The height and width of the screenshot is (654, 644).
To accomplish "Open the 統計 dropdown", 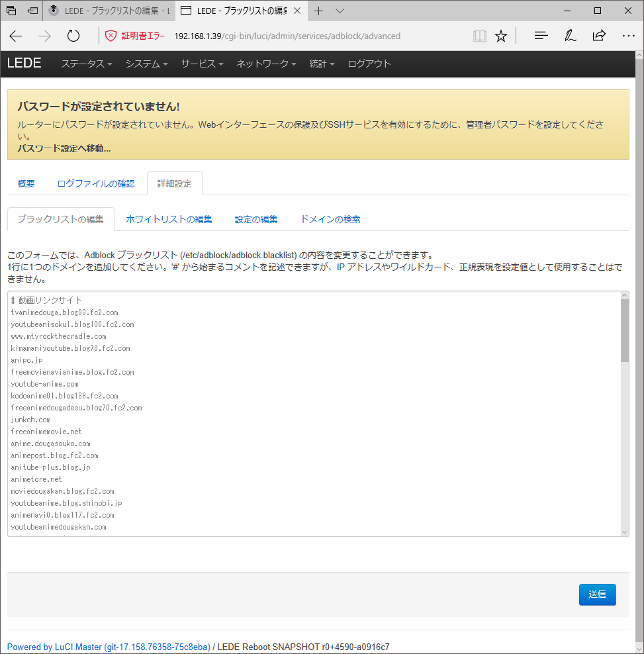I will (x=321, y=64).
